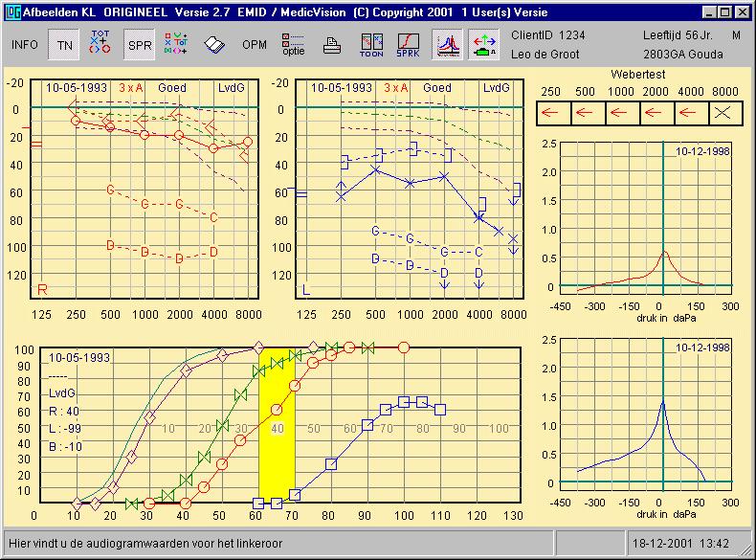Toggle the tympanogram curve icon

pyautogui.click(x=447, y=44)
